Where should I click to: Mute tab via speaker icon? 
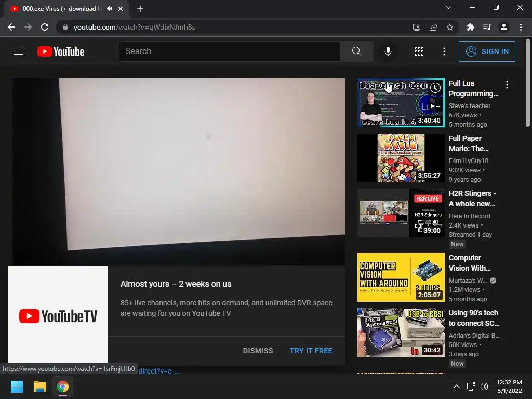[x=109, y=9]
